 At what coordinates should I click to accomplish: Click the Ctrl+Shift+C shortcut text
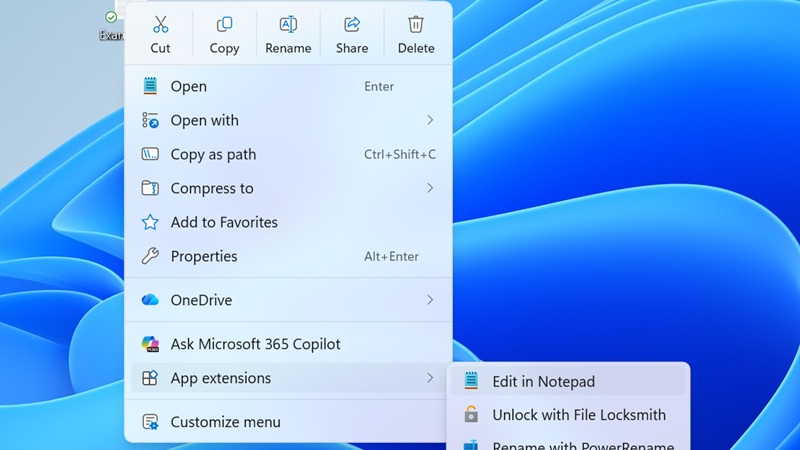pyautogui.click(x=399, y=154)
